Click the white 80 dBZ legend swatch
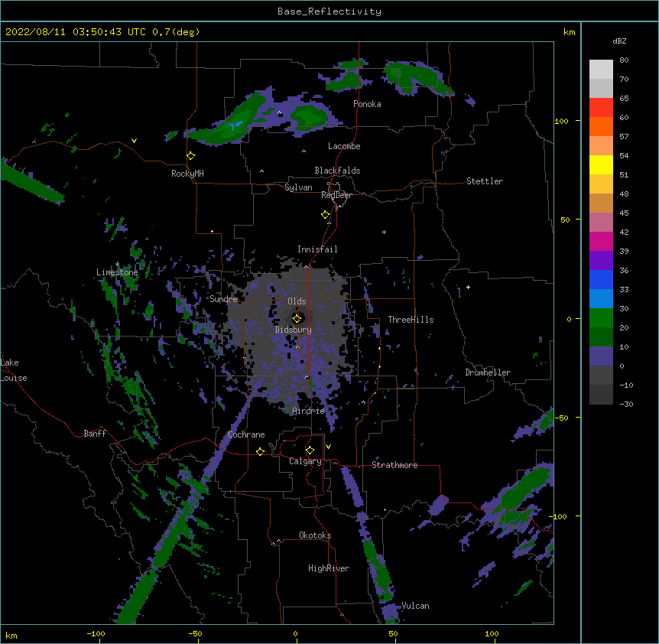This screenshot has width=659, height=644. (x=601, y=70)
